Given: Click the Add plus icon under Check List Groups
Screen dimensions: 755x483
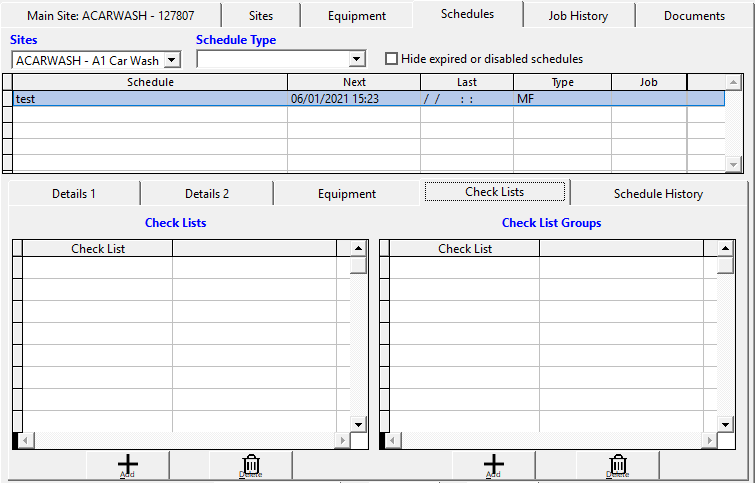Looking at the screenshot, I should coord(494,465).
